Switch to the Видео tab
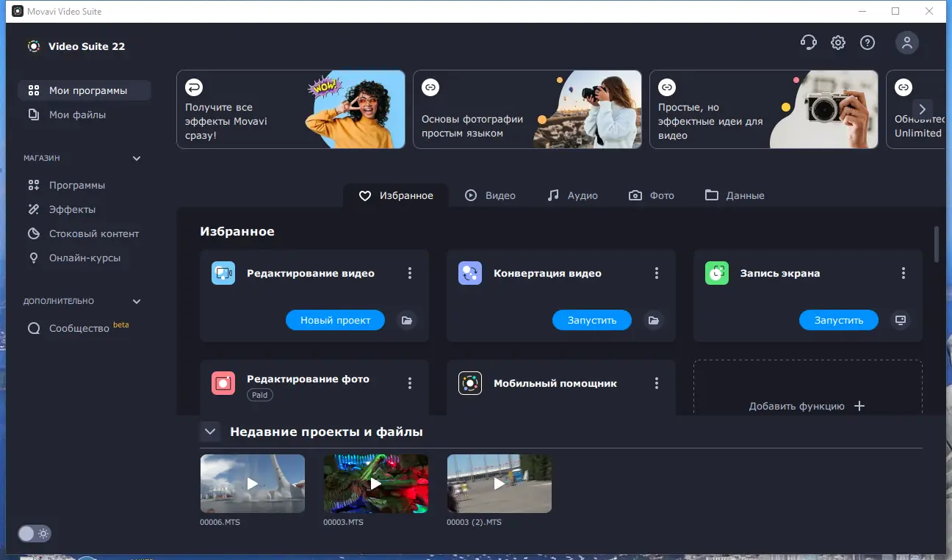 [491, 195]
